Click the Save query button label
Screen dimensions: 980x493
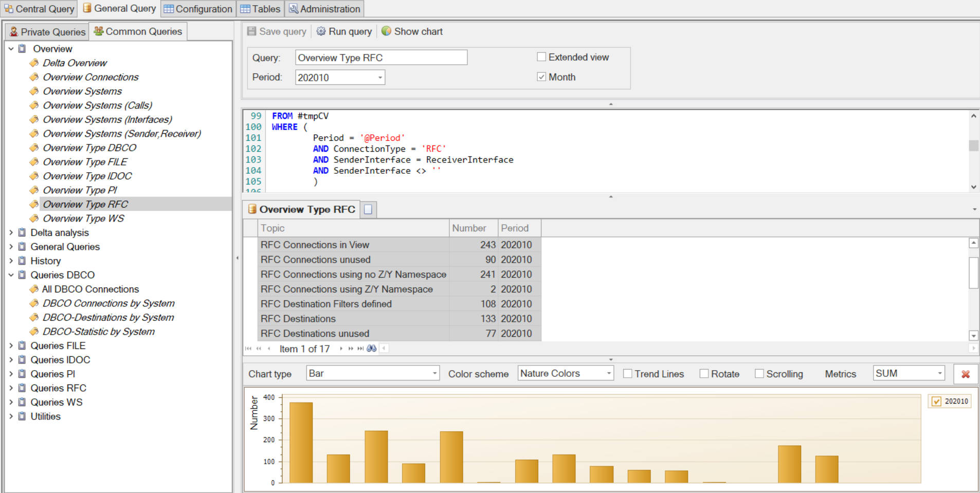point(283,31)
